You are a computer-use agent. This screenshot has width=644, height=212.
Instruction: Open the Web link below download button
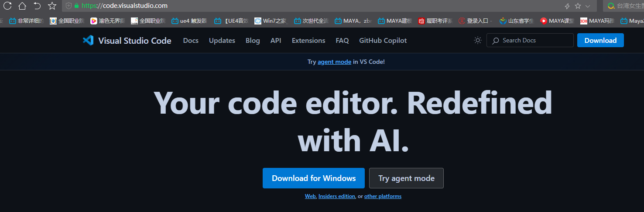(310, 196)
